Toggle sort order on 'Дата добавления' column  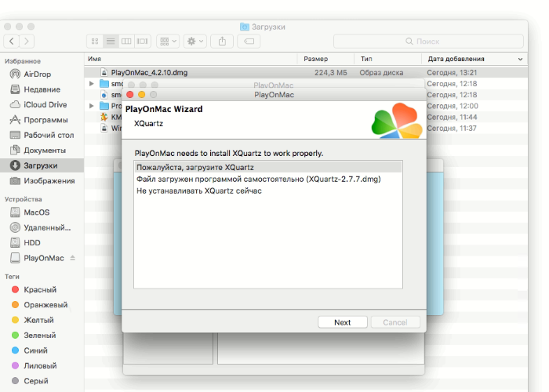click(474, 59)
